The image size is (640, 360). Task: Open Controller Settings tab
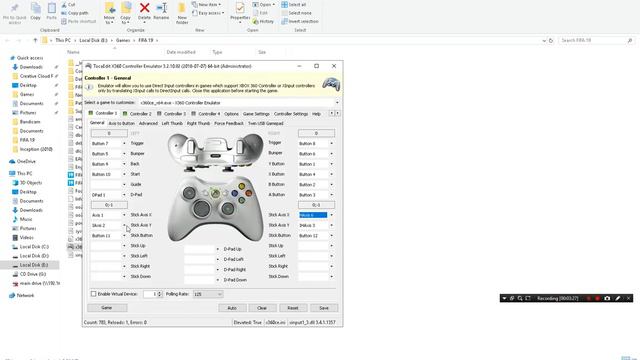pos(291,114)
